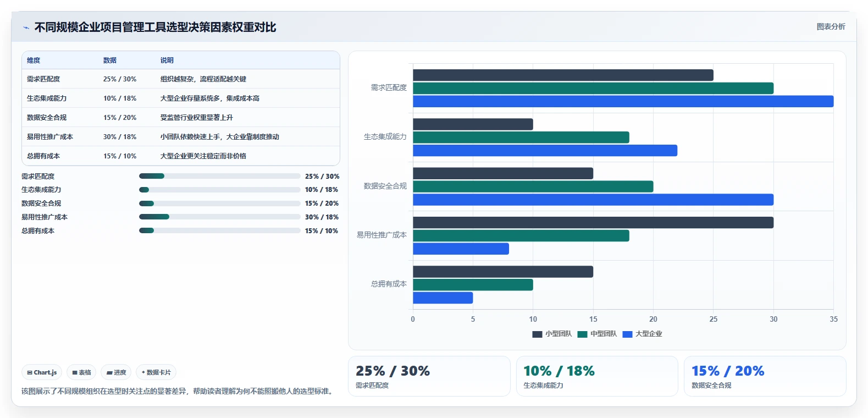868x418 pixels.
Task: Click the 图表分析 label at top right
Action: [x=831, y=26]
